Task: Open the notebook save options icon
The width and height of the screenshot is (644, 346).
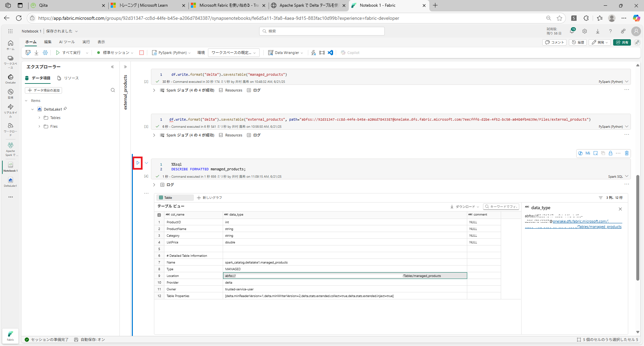Action: point(28,53)
